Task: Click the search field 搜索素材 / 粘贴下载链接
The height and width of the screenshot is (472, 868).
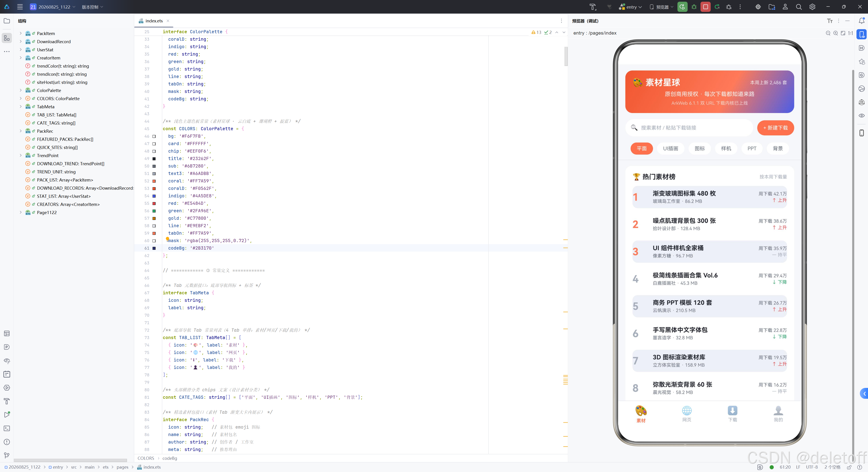Action: [689, 128]
